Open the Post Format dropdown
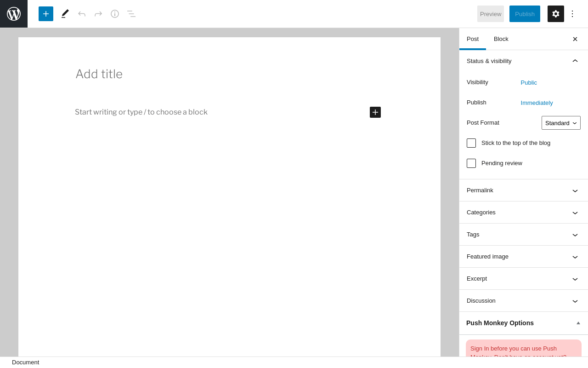 [x=561, y=123]
